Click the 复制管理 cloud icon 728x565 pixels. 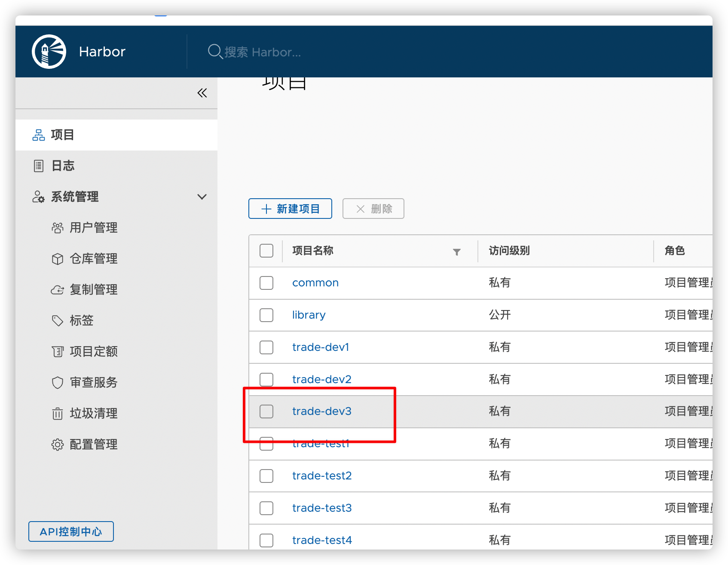coord(58,290)
